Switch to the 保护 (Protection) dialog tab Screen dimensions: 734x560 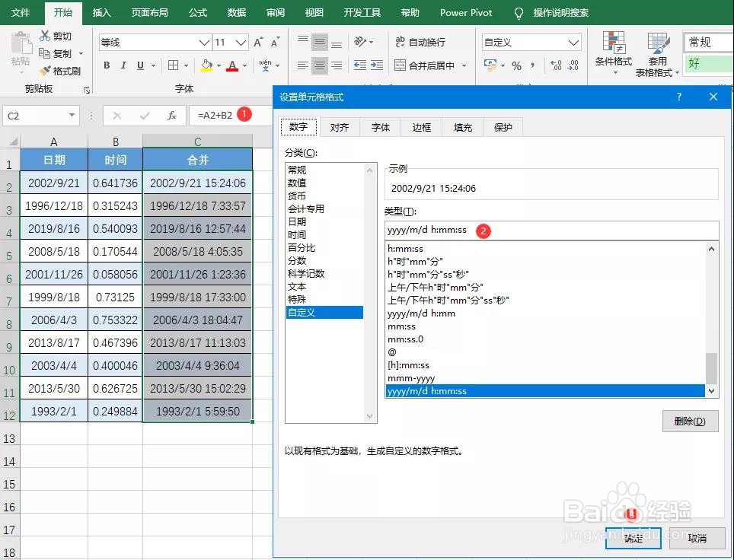[x=503, y=127]
